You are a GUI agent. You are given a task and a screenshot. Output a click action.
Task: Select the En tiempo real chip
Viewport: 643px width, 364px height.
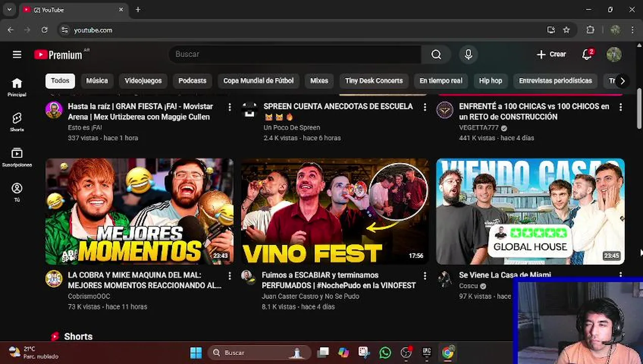(441, 81)
